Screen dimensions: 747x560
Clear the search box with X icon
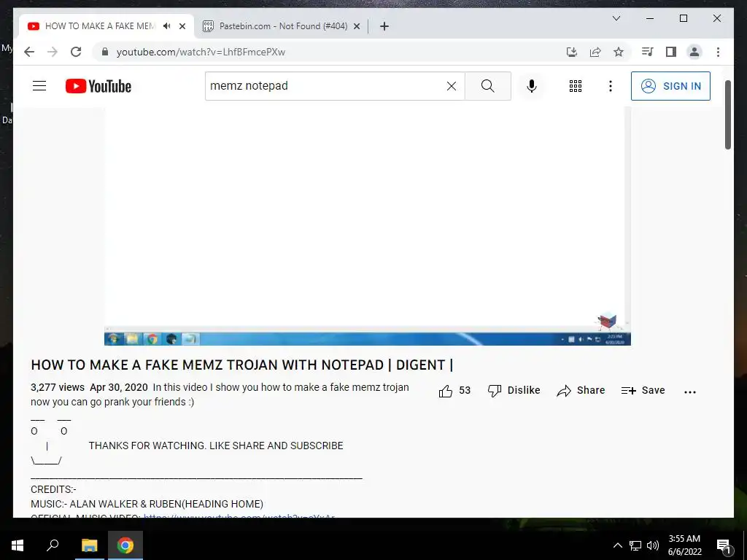451,86
